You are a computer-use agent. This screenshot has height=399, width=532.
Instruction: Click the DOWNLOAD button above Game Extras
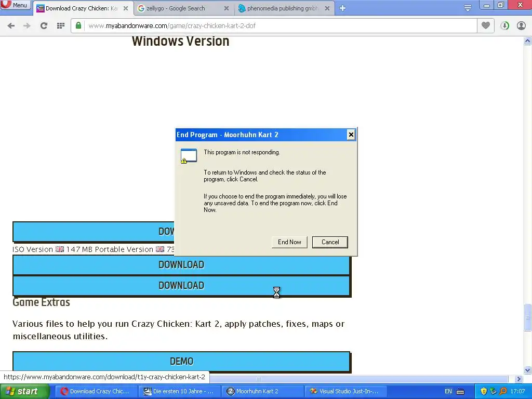[181, 286]
